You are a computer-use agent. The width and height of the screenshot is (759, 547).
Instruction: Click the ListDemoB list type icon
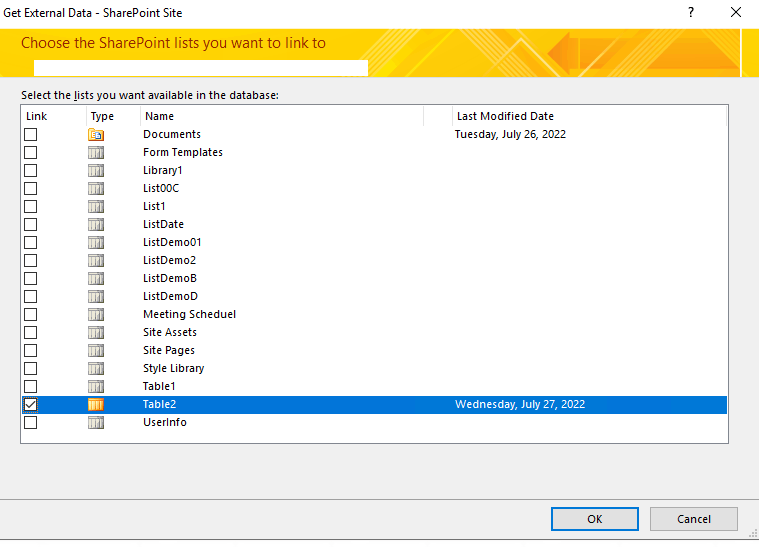tap(96, 278)
